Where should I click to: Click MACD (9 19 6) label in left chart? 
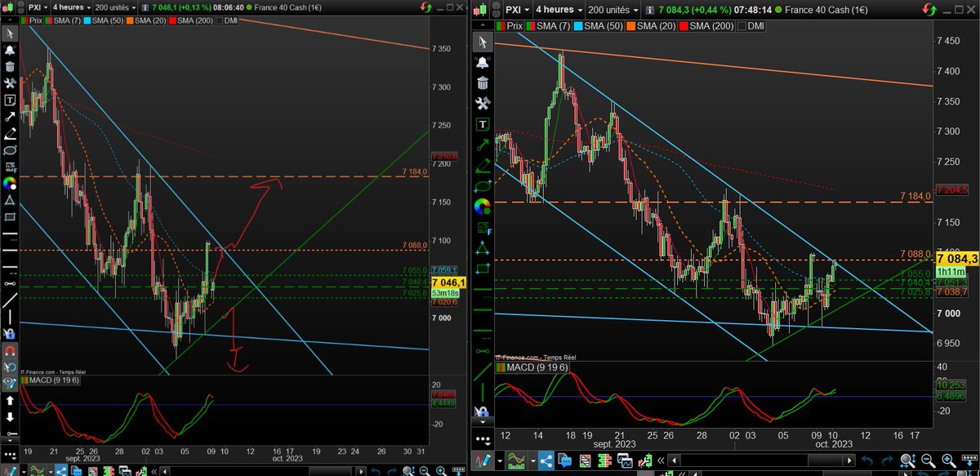pos(55,380)
